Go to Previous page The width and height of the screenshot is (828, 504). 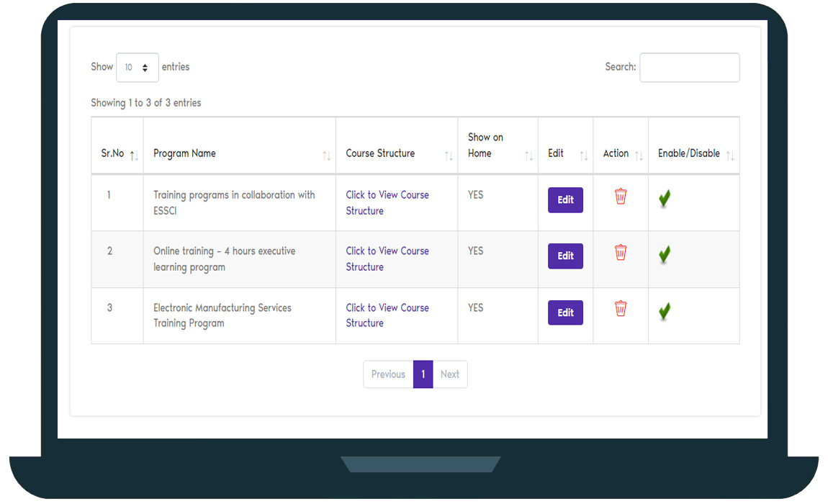(x=388, y=374)
